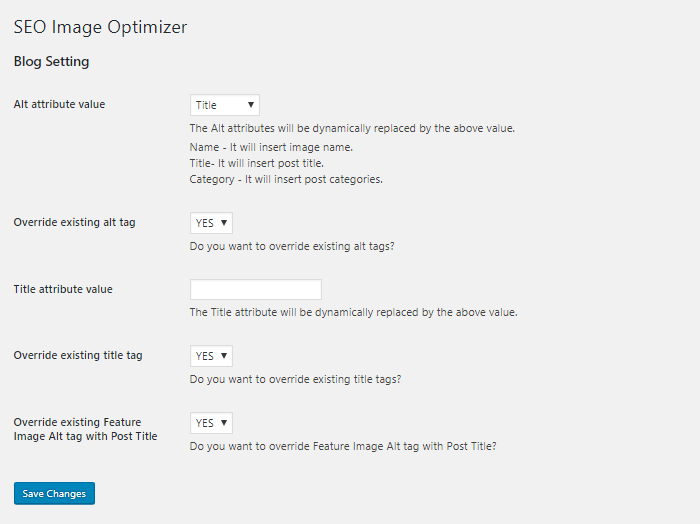This screenshot has height=524, width=700.
Task: Expand the Override existing alt tag dropdown
Action: (x=211, y=223)
